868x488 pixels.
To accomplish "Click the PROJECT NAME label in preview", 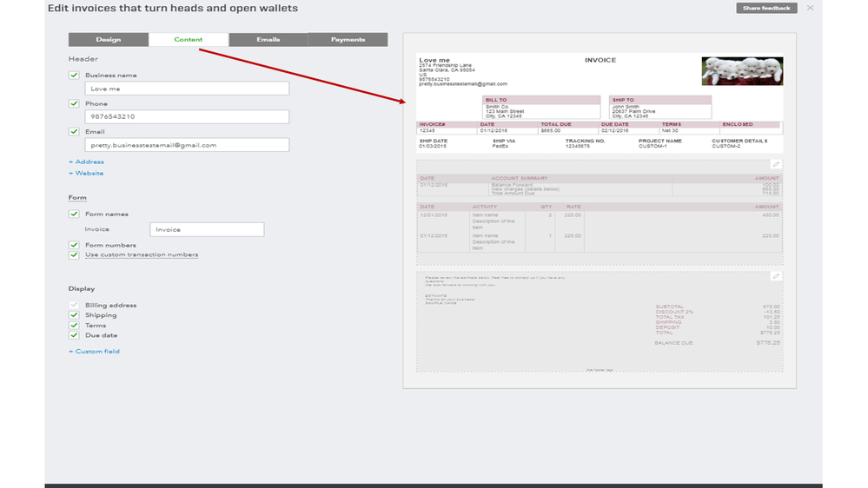I will coord(660,141).
